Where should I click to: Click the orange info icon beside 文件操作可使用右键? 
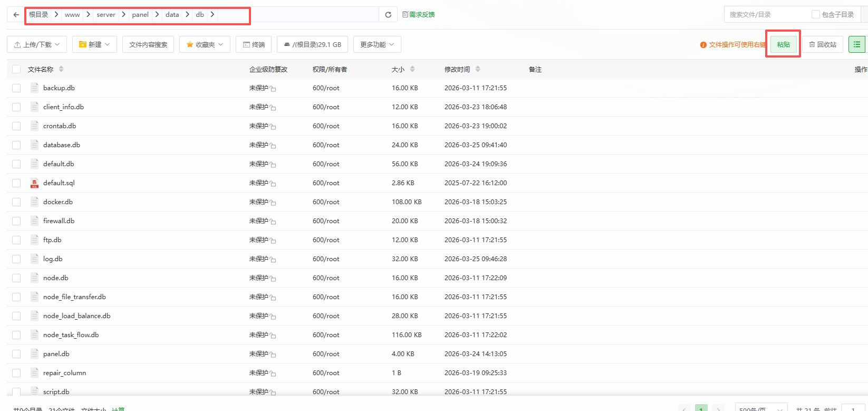coord(703,45)
